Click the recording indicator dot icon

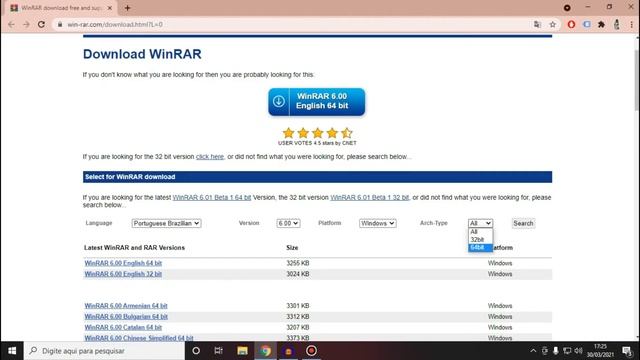tap(567, 8)
